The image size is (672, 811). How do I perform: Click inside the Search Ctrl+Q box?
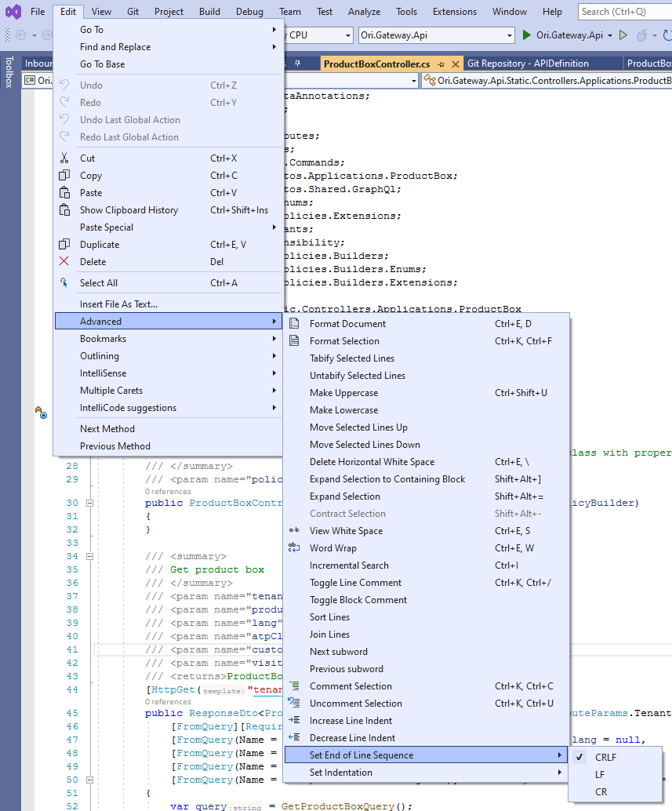(623, 12)
